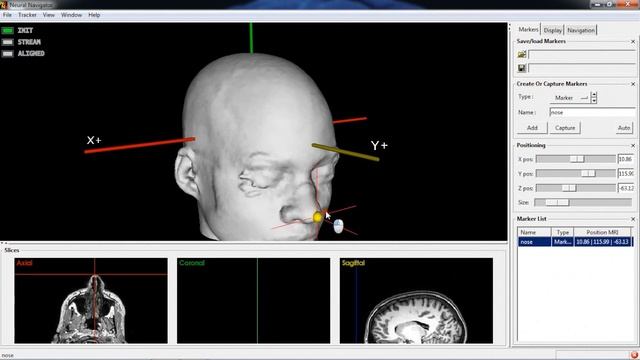Switch to the Navigation tab

coord(581,30)
